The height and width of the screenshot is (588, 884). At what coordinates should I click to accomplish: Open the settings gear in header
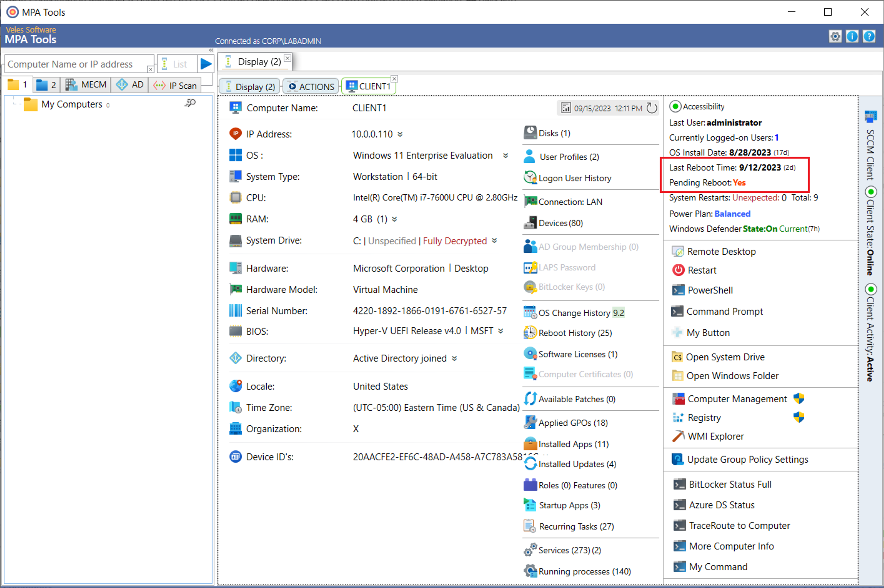(x=835, y=36)
